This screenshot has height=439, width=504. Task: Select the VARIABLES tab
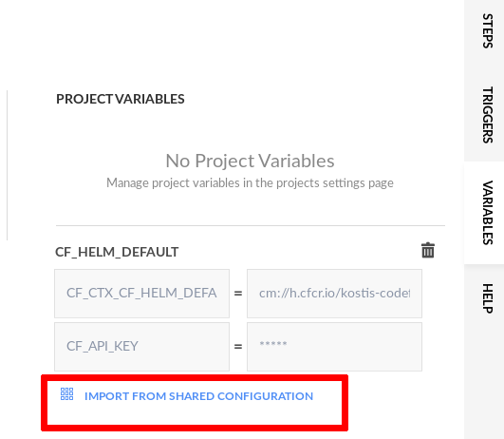(487, 213)
